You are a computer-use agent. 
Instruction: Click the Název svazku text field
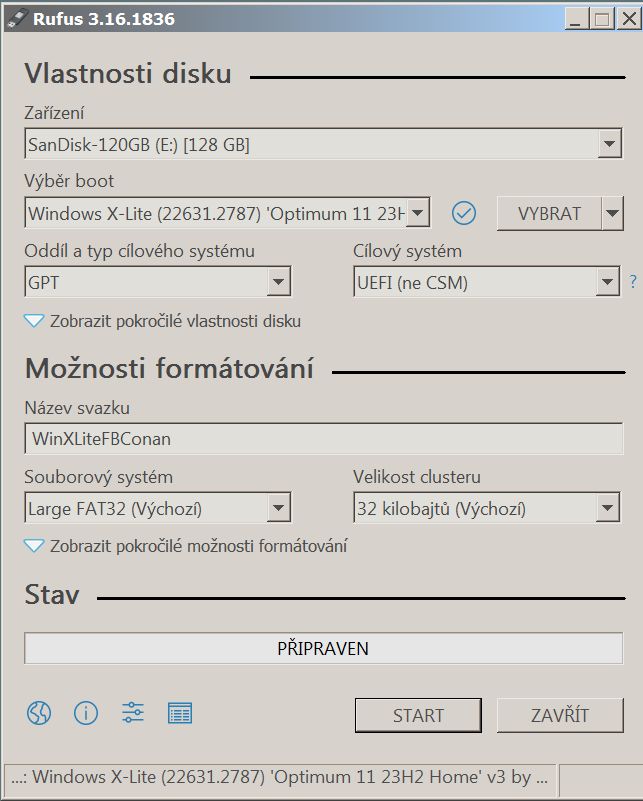click(x=323, y=438)
